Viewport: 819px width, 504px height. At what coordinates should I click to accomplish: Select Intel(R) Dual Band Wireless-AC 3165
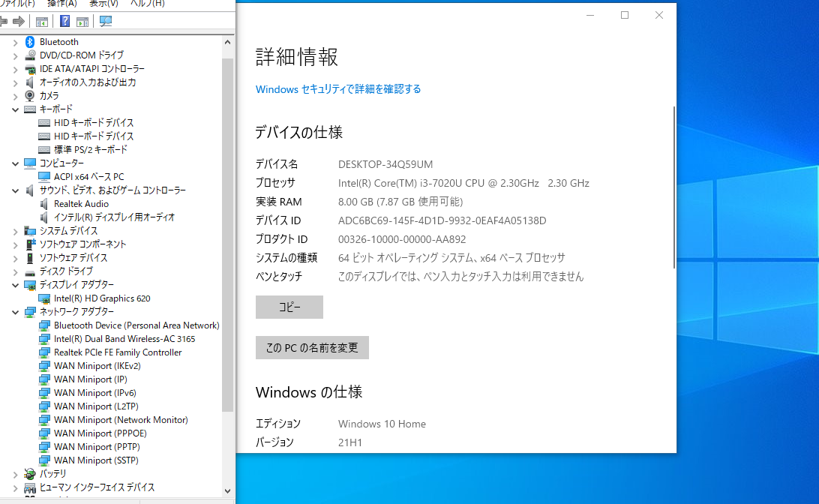tap(124, 339)
